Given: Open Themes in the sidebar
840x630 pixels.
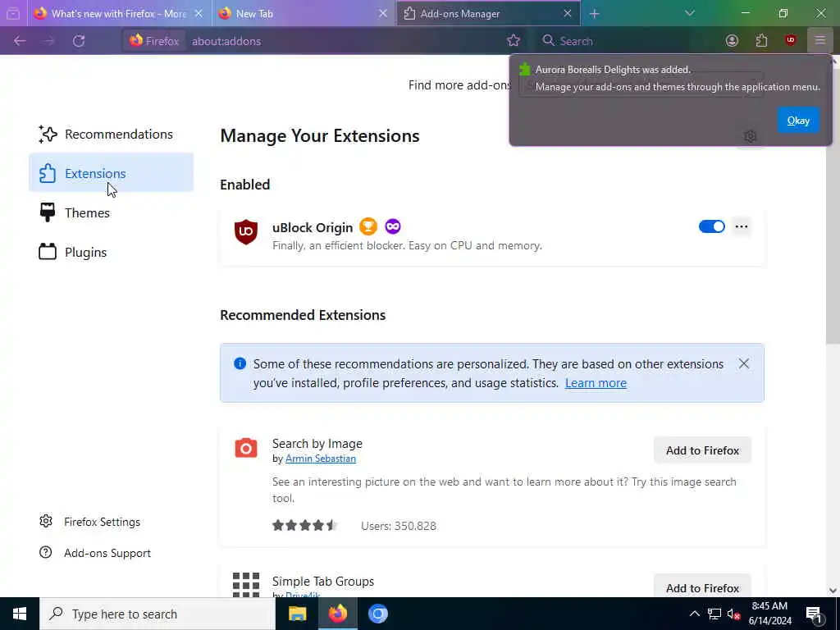Looking at the screenshot, I should tap(111, 212).
